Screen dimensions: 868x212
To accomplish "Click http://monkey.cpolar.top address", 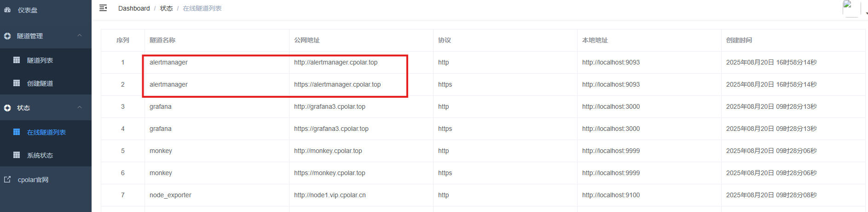I will tap(328, 151).
